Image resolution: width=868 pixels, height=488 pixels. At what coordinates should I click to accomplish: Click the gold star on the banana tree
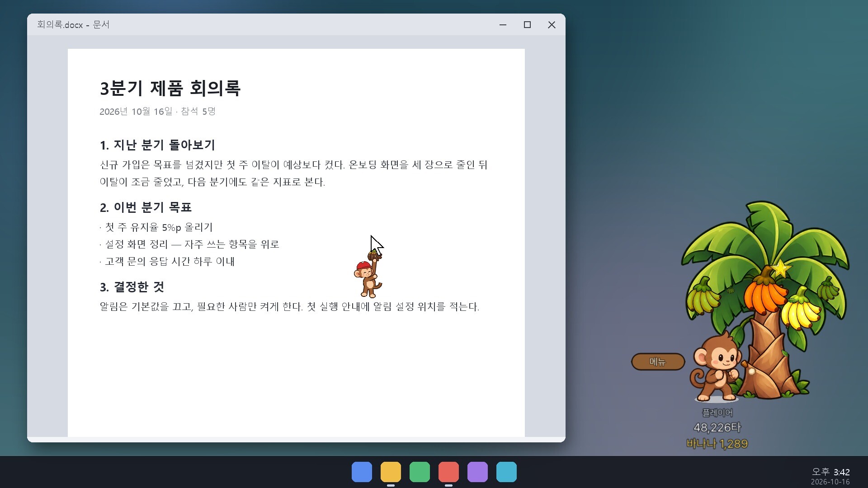(781, 269)
